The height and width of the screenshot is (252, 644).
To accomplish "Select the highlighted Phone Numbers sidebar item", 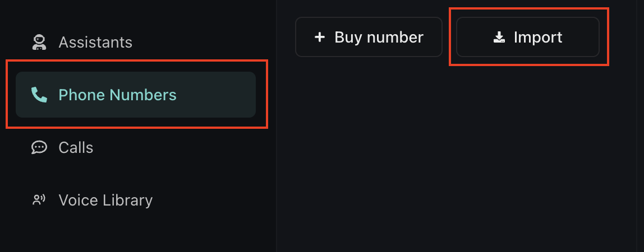I will click(x=135, y=95).
